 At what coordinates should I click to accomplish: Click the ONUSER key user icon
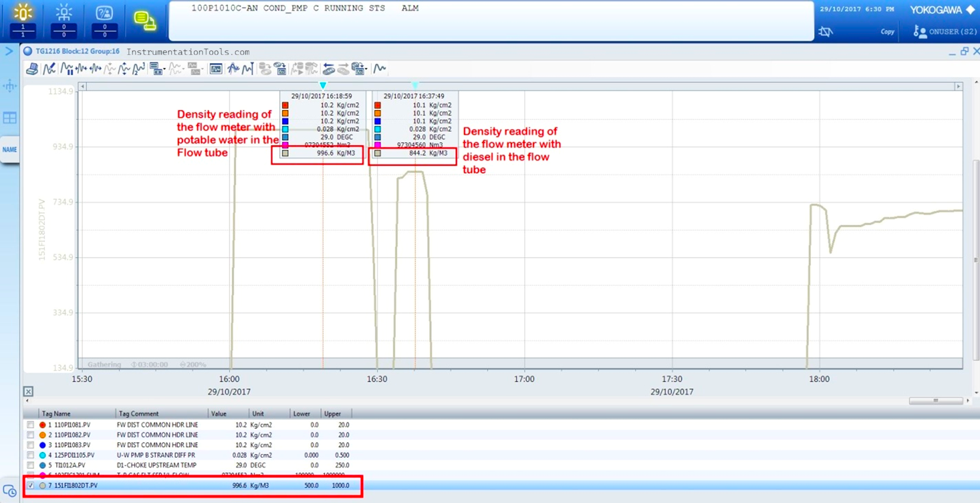[919, 32]
